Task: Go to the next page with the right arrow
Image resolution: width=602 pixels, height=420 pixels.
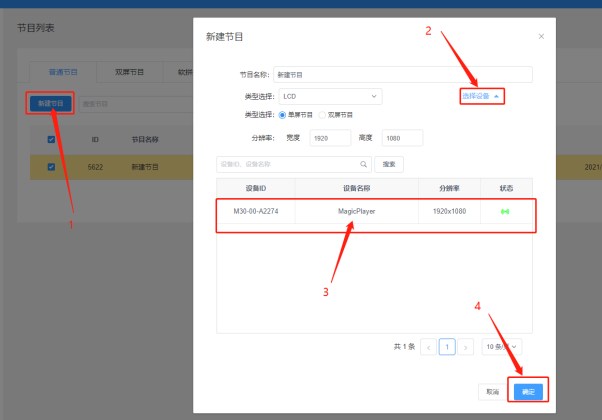Action: pos(467,347)
